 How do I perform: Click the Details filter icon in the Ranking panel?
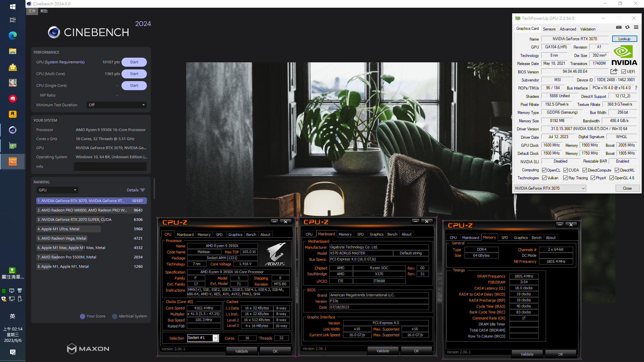(143, 190)
